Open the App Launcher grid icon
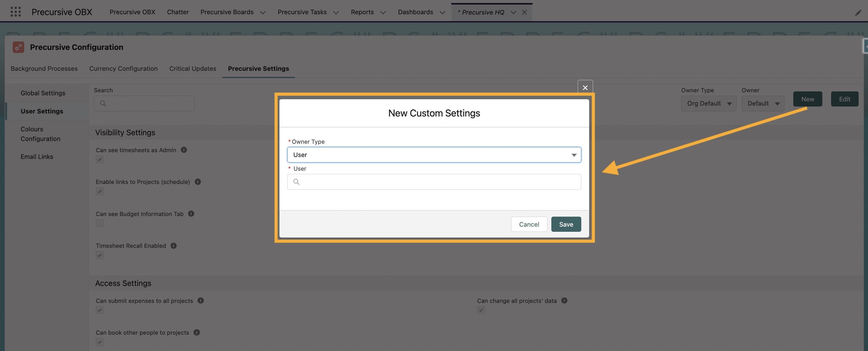The image size is (868, 351). click(x=15, y=12)
